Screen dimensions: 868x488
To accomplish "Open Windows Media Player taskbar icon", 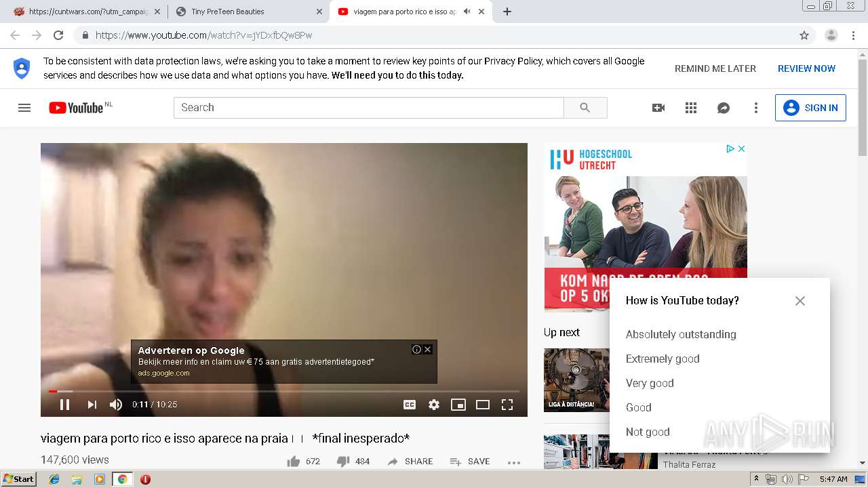I will pyautogui.click(x=100, y=479).
